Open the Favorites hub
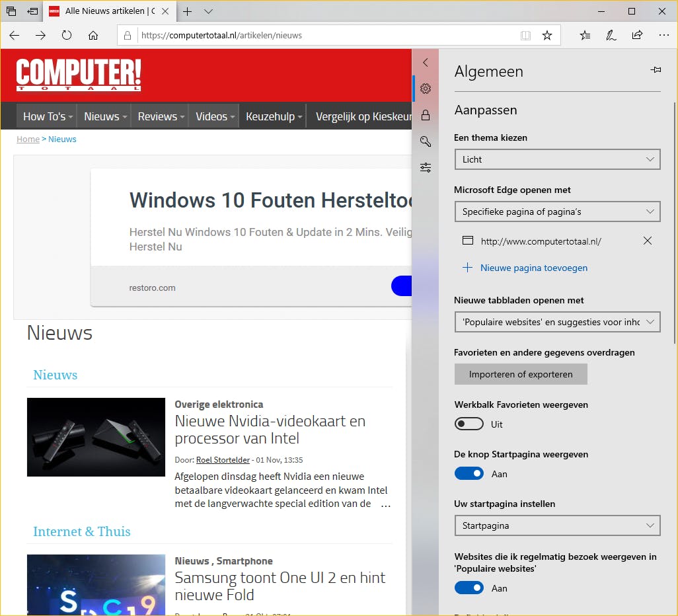Viewport: 678px width, 616px height. pos(585,36)
